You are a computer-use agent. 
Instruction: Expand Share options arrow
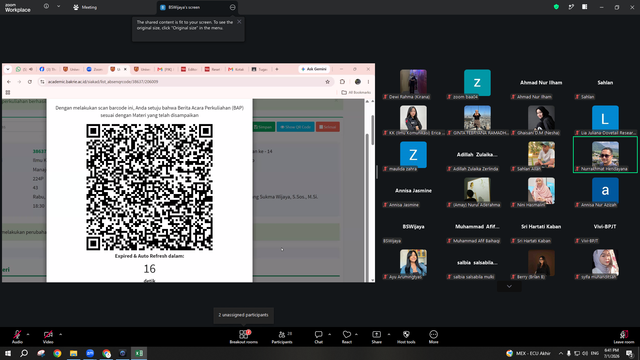coord(389,334)
